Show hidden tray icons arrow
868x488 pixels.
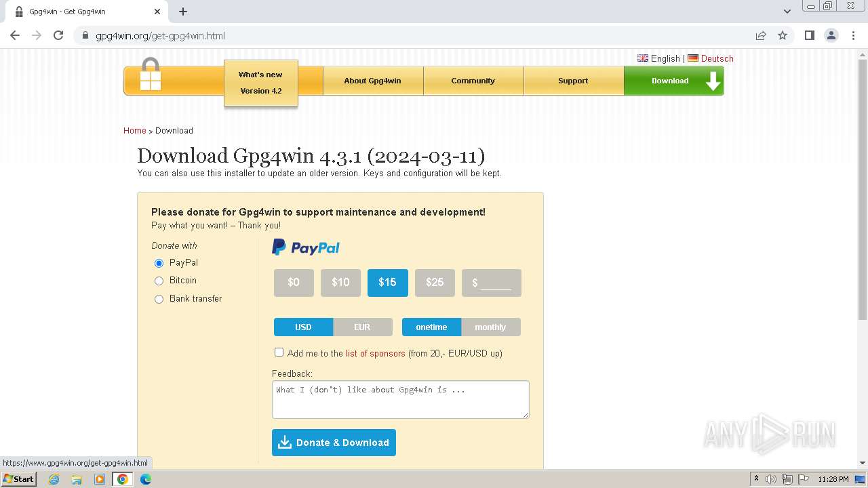coord(756,479)
